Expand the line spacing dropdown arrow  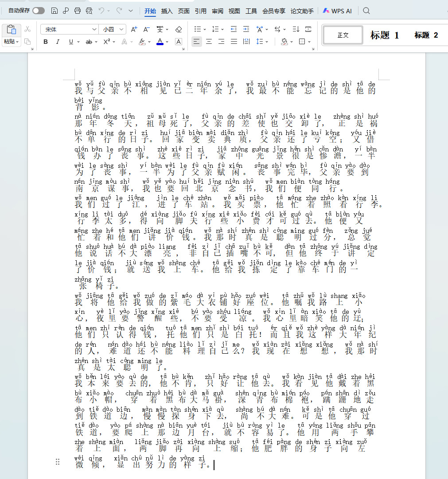point(267,42)
